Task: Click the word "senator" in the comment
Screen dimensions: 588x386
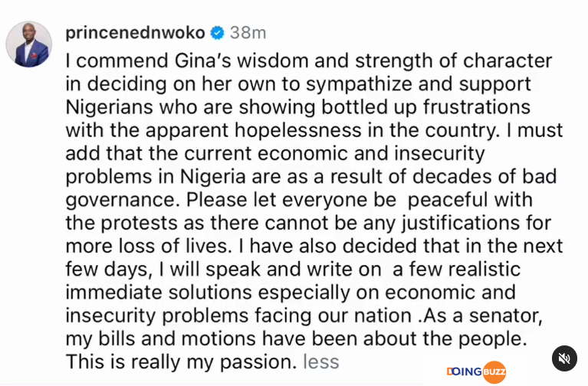Action: point(505,316)
